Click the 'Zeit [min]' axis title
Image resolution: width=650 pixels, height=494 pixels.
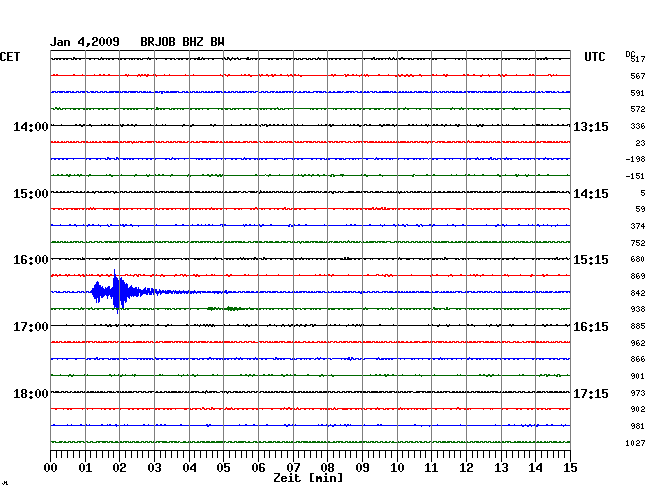308,478
